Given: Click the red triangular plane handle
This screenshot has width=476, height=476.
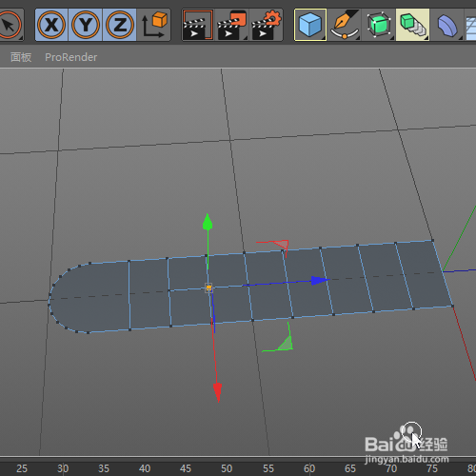Looking at the screenshot, I should coord(281,245).
